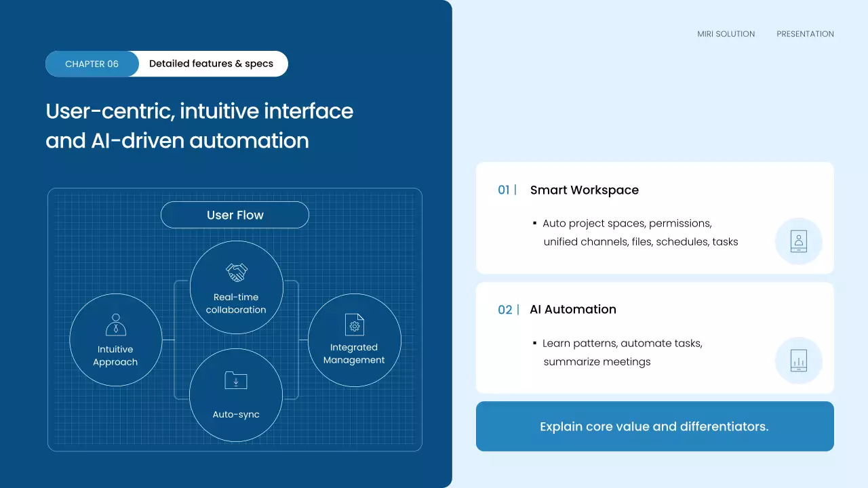Click the summarize meetings description text
Screen dimensions: 868x488
coord(597,362)
